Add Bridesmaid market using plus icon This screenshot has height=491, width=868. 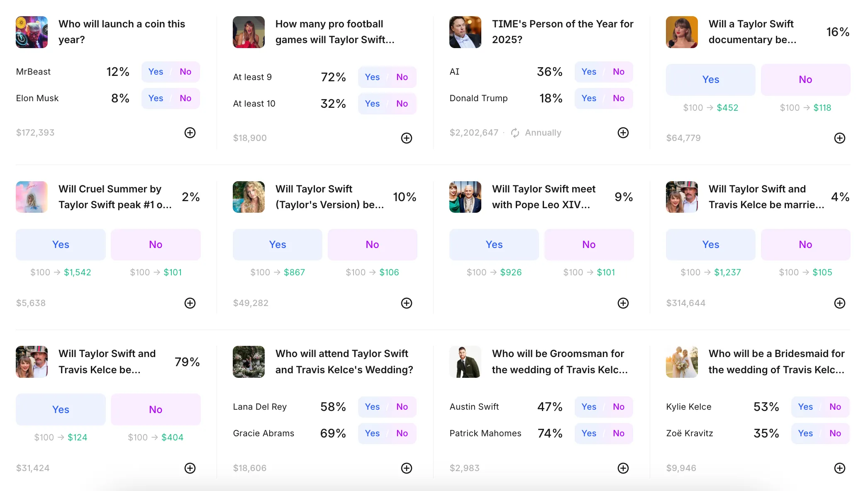(x=840, y=468)
